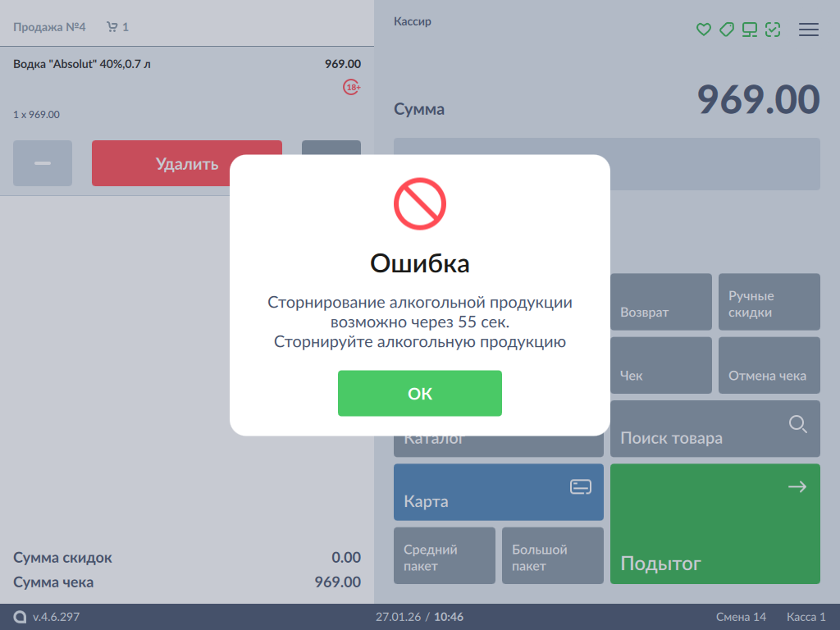Add Средний пакет to the sale

445,556
